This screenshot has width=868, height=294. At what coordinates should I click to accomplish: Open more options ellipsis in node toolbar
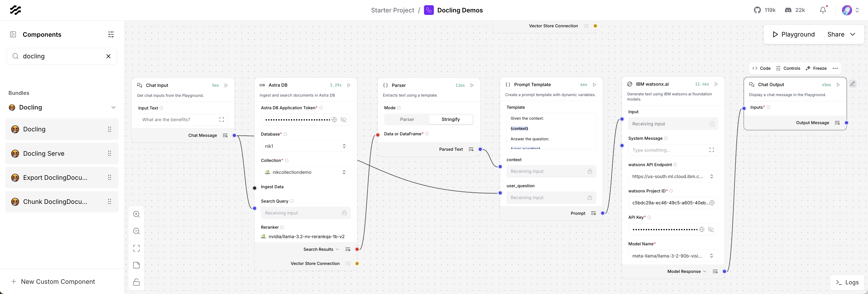tap(835, 69)
